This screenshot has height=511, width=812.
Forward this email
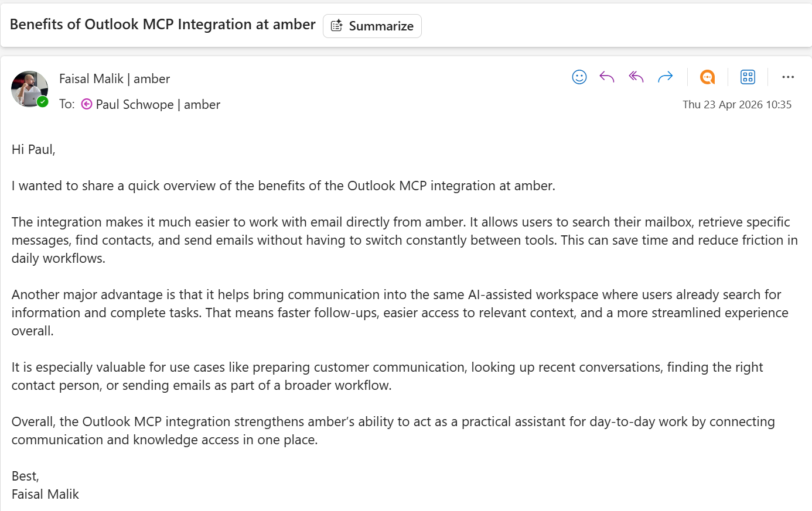(x=666, y=77)
